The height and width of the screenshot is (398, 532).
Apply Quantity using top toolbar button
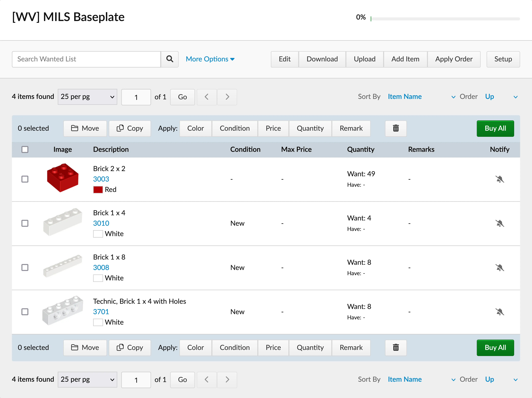coord(310,129)
